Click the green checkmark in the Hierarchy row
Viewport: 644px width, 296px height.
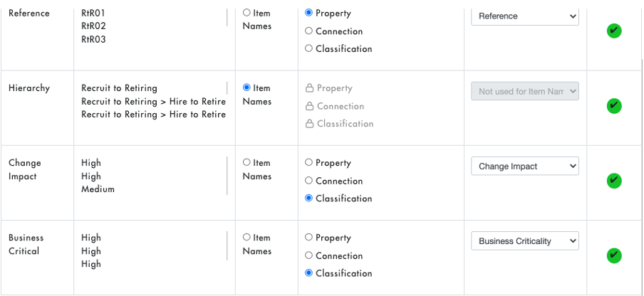point(613,105)
